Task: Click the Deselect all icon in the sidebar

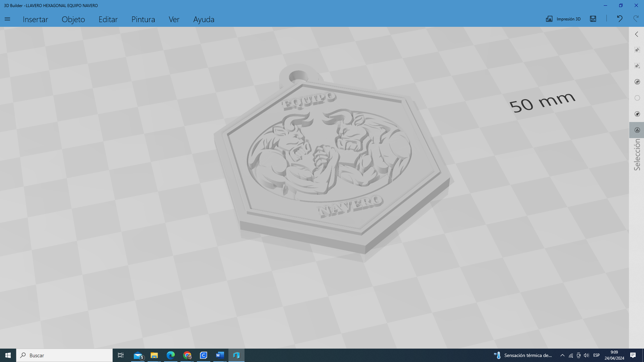Action: [x=637, y=66]
